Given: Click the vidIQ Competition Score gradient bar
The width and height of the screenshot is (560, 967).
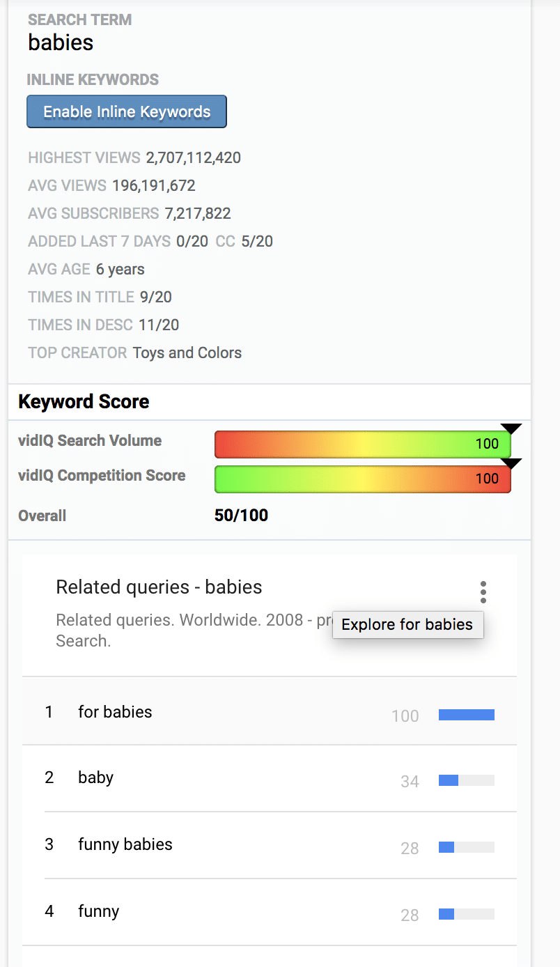Looking at the screenshot, I should pos(363,479).
